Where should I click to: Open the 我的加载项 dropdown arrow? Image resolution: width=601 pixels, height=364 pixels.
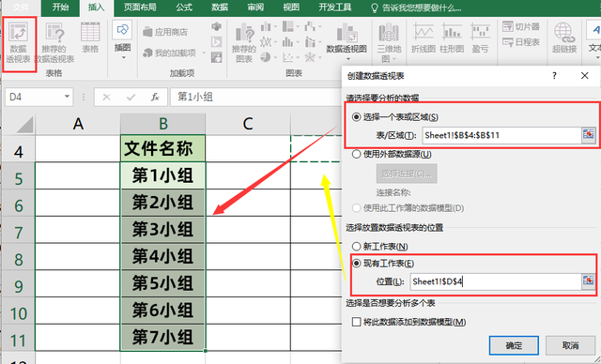pyautogui.click(x=204, y=53)
